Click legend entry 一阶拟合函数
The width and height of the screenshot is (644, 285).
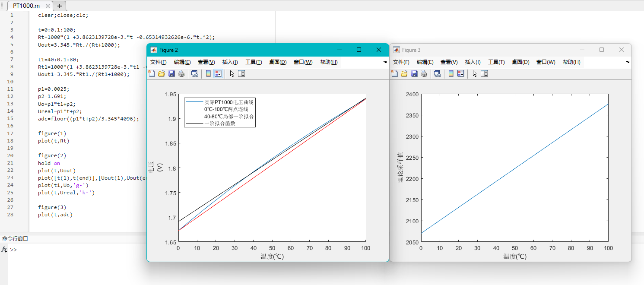point(220,123)
